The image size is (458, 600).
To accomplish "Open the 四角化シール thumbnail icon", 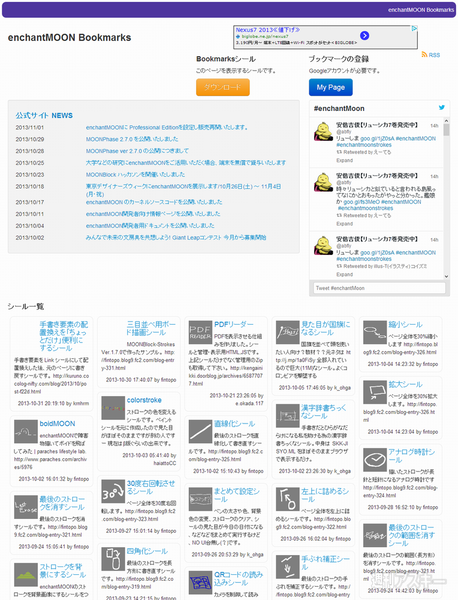I will point(113,559).
